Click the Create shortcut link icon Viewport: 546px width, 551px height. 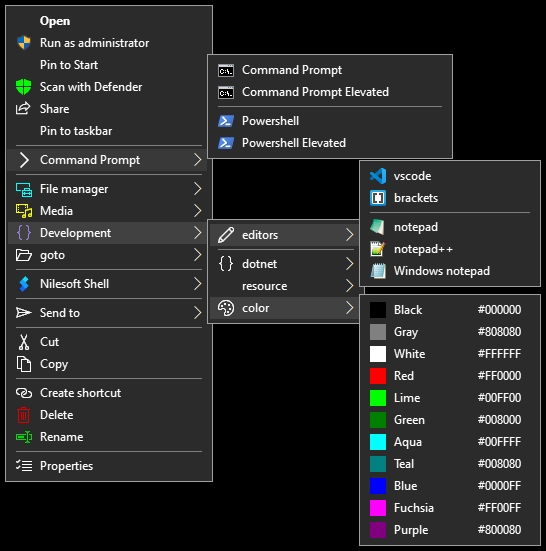pyautogui.click(x=24, y=393)
